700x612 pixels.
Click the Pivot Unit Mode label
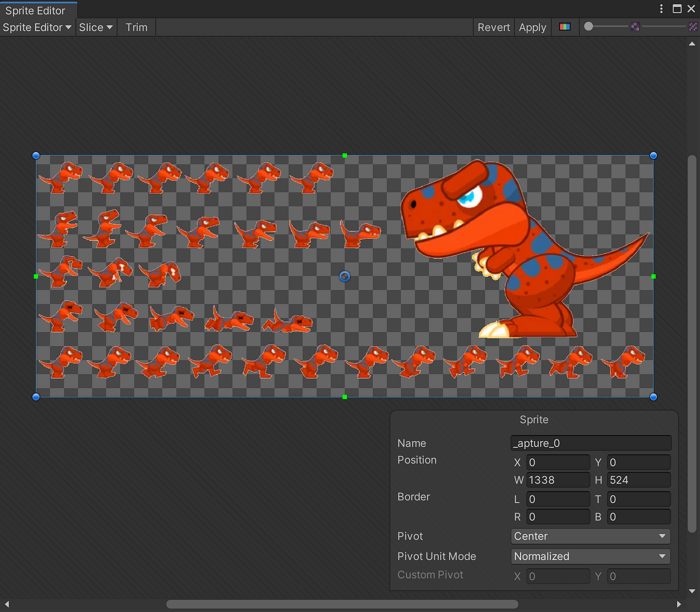coord(436,556)
